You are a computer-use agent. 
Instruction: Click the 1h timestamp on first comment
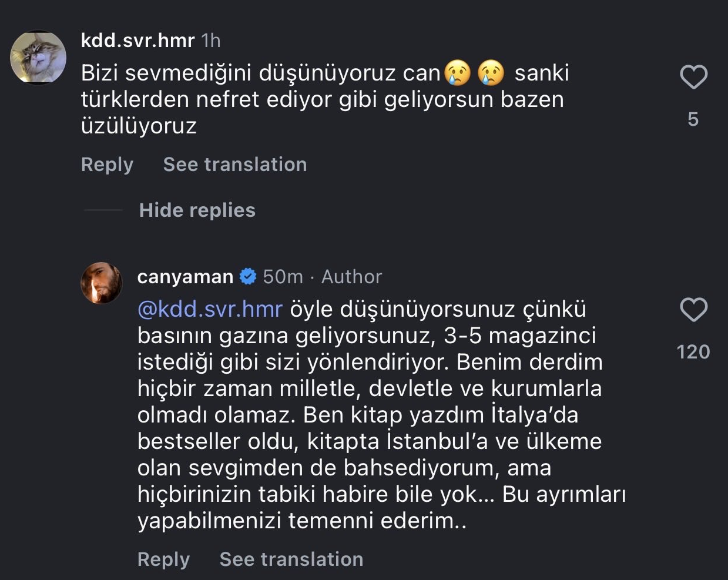[211, 40]
